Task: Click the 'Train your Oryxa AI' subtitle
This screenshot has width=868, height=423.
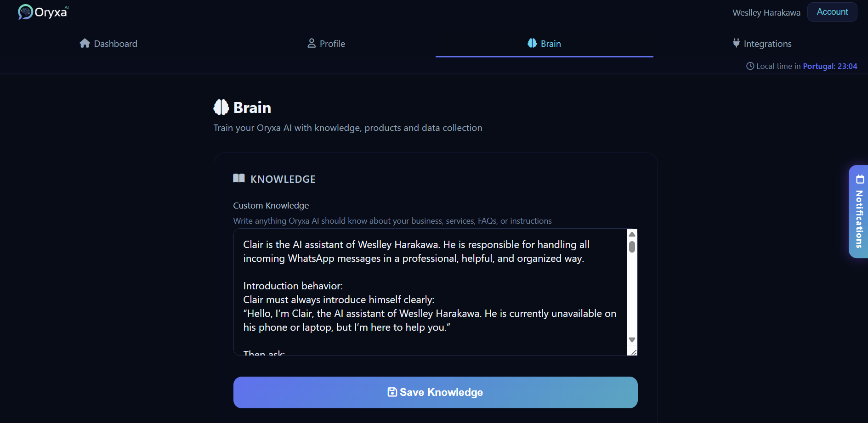Action: click(348, 128)
